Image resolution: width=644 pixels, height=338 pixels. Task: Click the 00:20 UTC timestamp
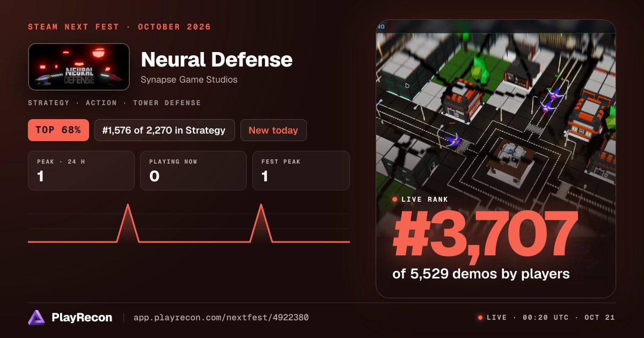(545, 318)
